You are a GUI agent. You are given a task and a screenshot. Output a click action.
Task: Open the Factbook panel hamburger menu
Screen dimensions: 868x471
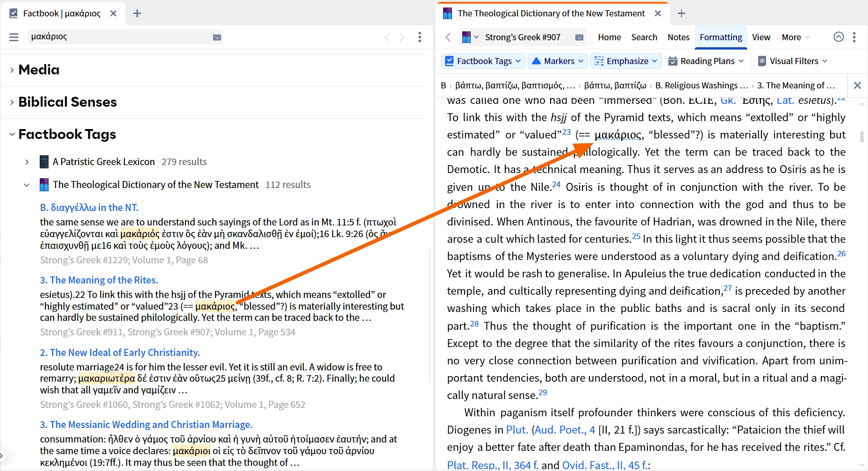(14, 37)
